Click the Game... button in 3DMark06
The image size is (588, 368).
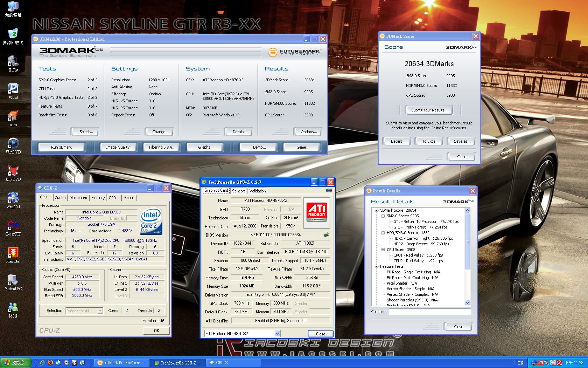pyautogui.click(x=303, y=147)
